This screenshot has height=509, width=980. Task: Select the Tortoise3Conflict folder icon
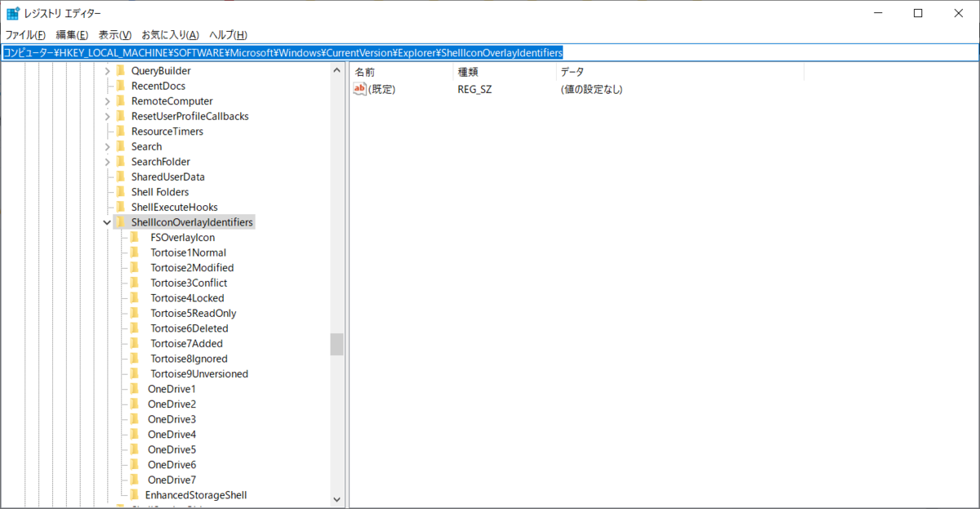click(x=136, y=283)
